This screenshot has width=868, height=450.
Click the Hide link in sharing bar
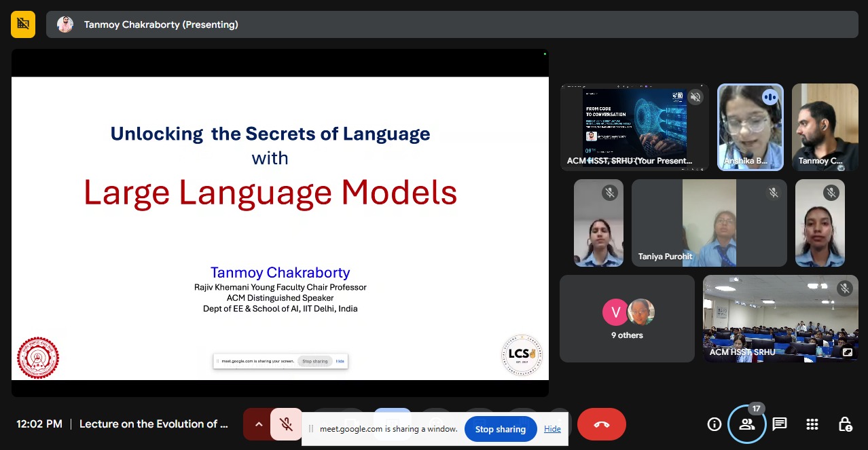[552, 429]
